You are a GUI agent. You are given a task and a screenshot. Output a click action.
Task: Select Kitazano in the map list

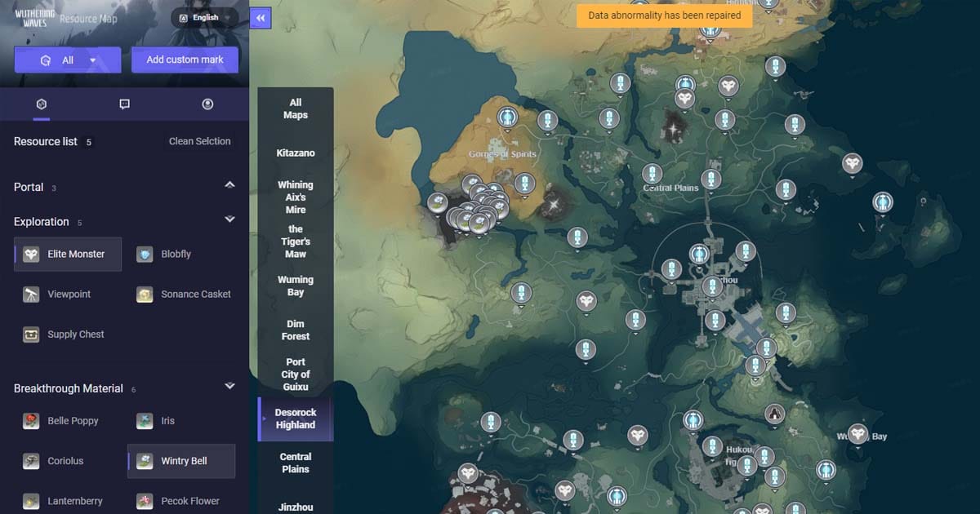click(296, 153)
